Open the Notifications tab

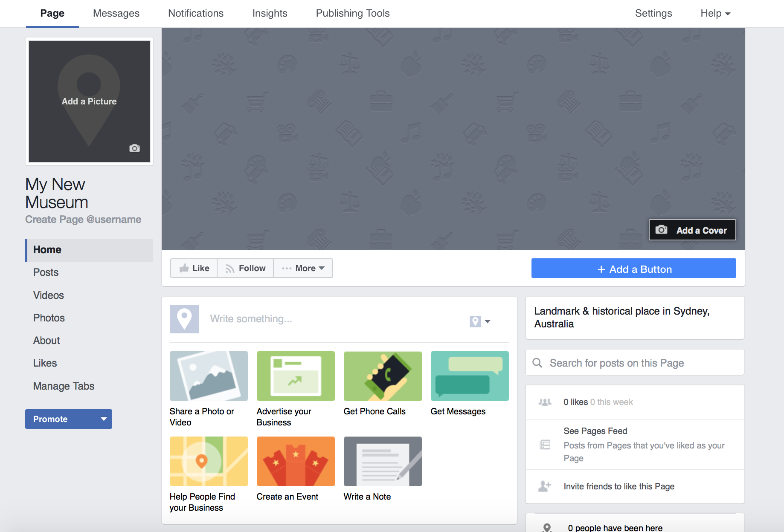[x=196, y=13]
